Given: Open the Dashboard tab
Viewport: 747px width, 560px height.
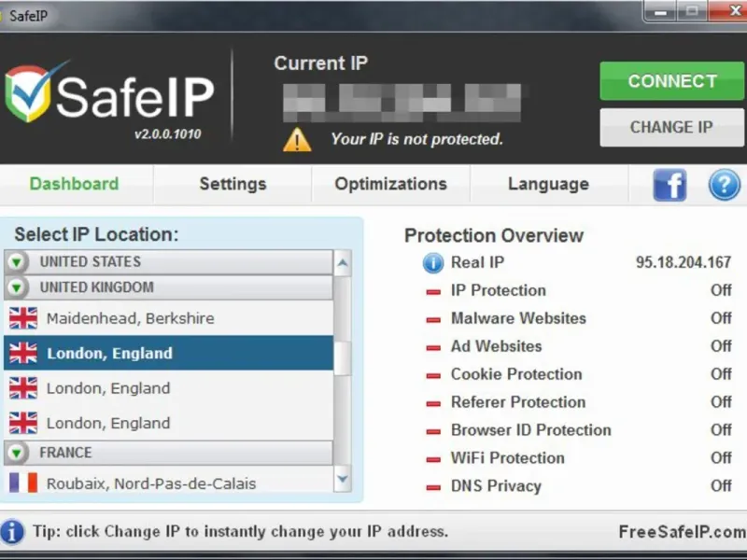Looking at the screenshot, I should (x=74, y=184).
